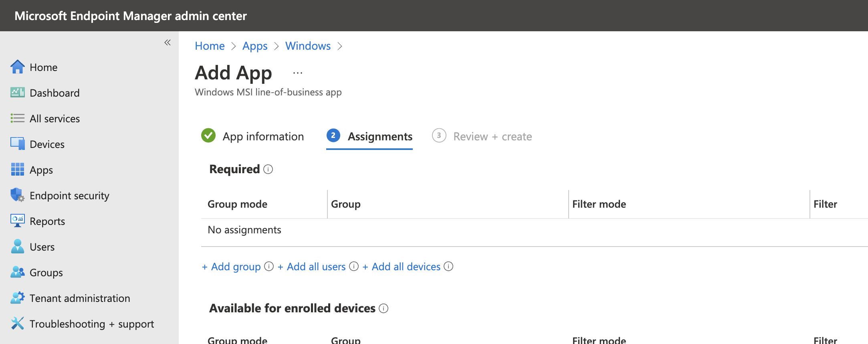Click the Endpoint security shield icon
The width and height of the screenshot is (868, 344).
coord(17,195)
